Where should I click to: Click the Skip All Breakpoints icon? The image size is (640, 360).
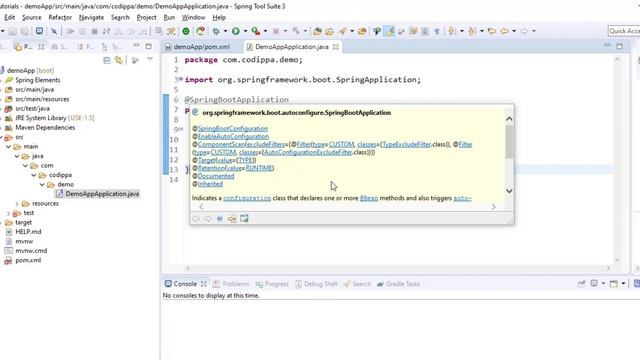tap(54, 31)
